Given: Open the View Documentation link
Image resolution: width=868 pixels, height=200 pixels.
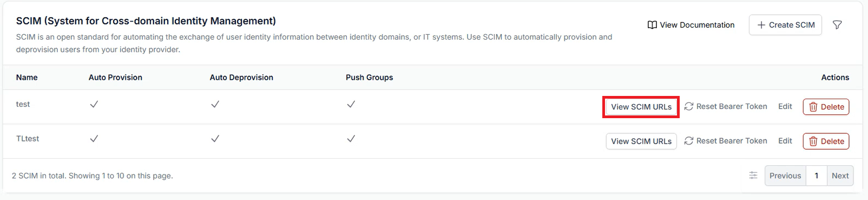Looking at the screenshot, I should point(691,25).
